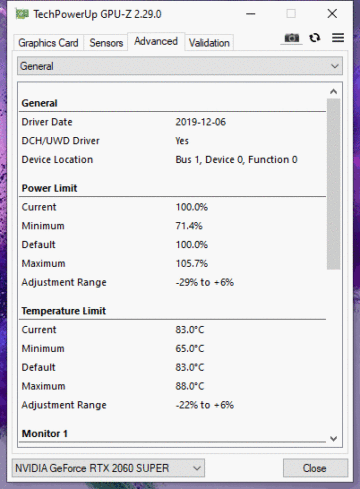Click the scrollbar up arrow

(x=333, y=91)
